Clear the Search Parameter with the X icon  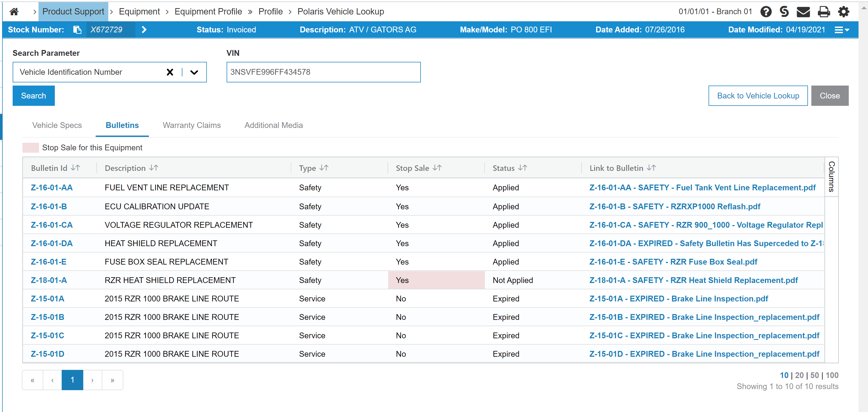point(170,72)
